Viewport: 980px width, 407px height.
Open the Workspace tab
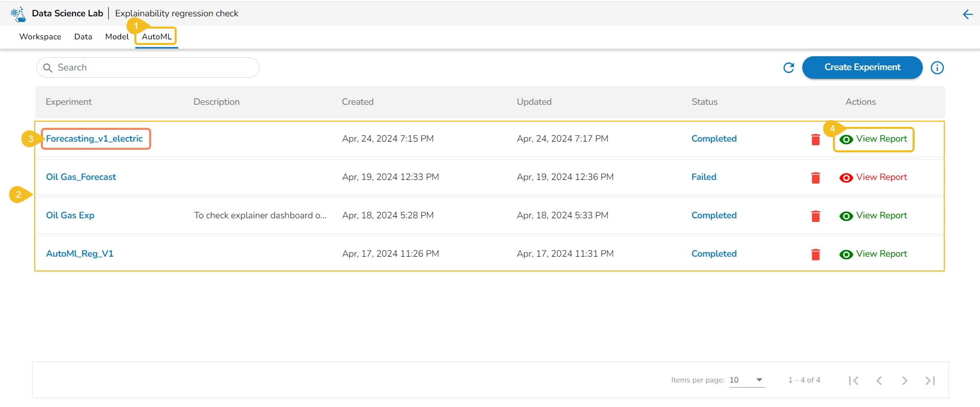(x=40, y=37)
